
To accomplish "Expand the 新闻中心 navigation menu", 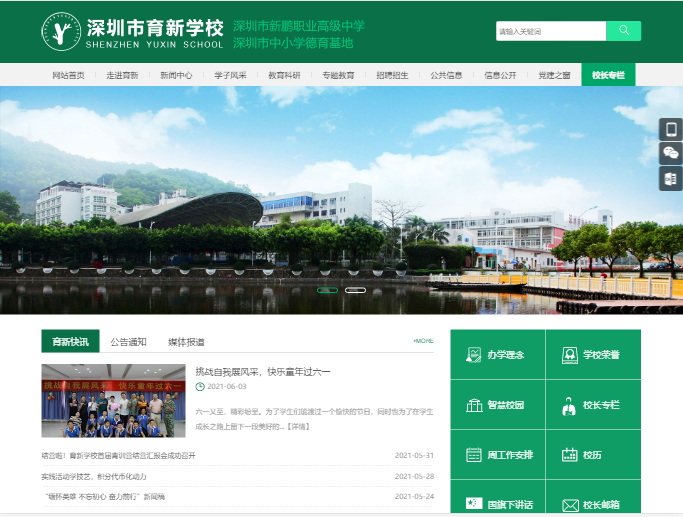I will point(175,75).
